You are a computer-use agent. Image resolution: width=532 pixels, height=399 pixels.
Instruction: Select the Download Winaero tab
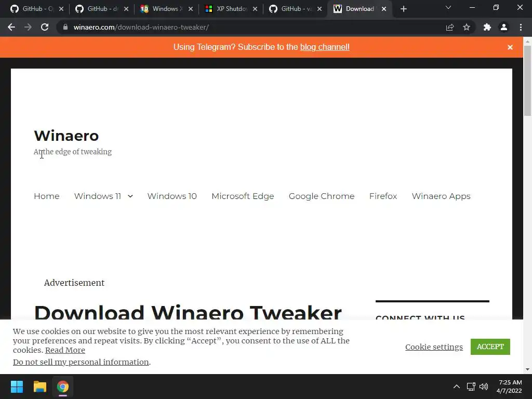tap(360, 9)
